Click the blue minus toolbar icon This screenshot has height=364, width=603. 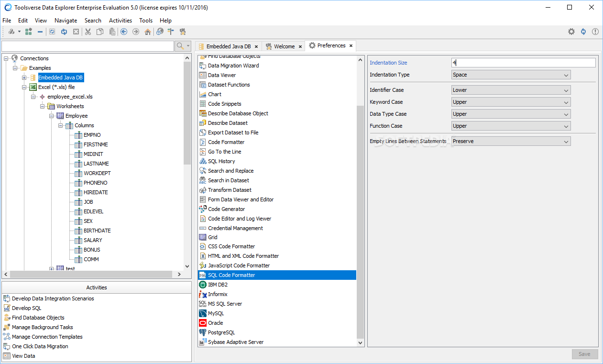40,32
